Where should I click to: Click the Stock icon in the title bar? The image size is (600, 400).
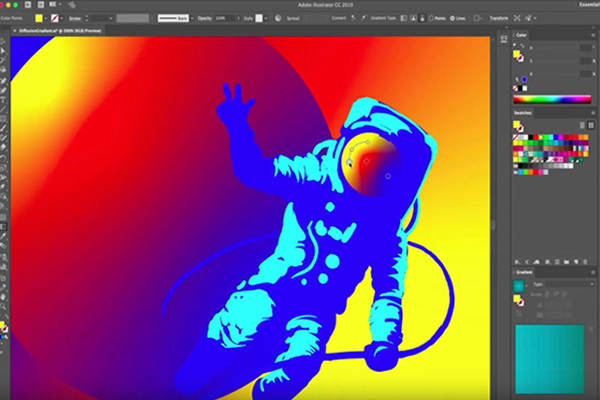[x=40, y=5]
